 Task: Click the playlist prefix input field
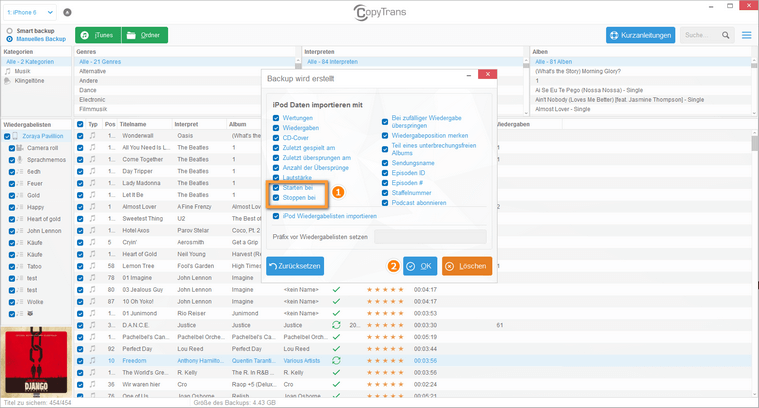point(430,237)
